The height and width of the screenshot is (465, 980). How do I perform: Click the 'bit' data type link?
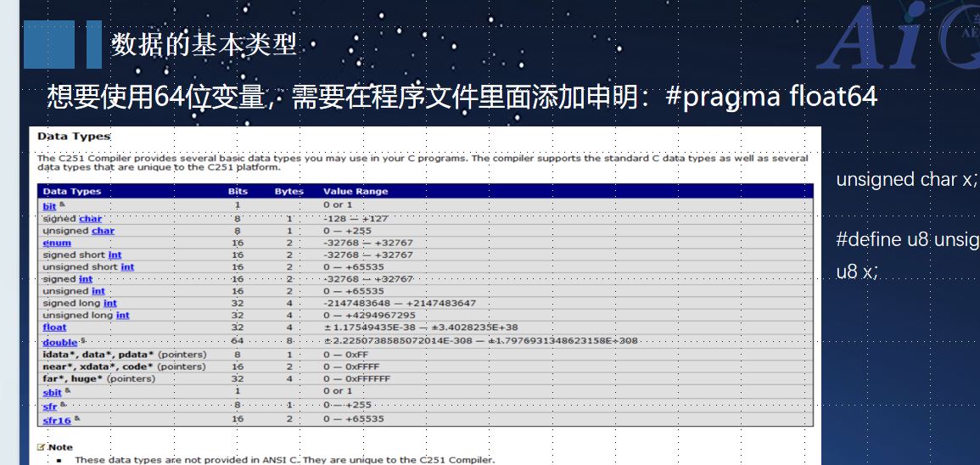coord(50,206)
